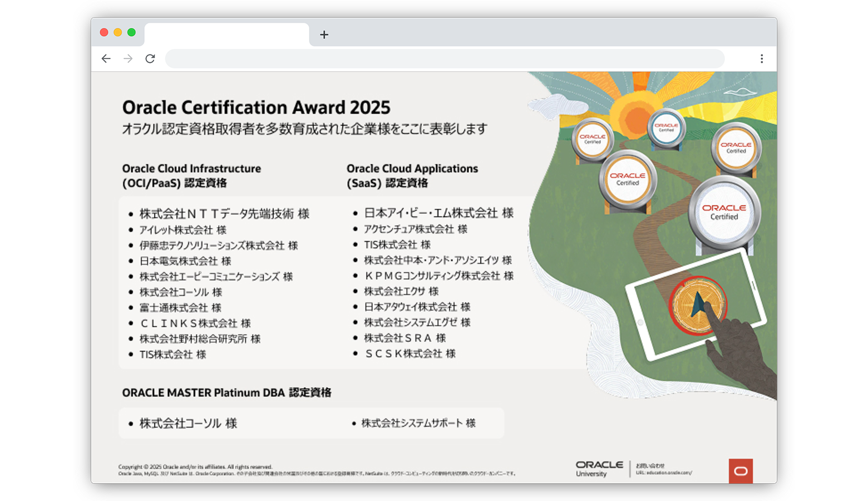Open the browser three-dot menu
The image size is (868, 501).
762,58
